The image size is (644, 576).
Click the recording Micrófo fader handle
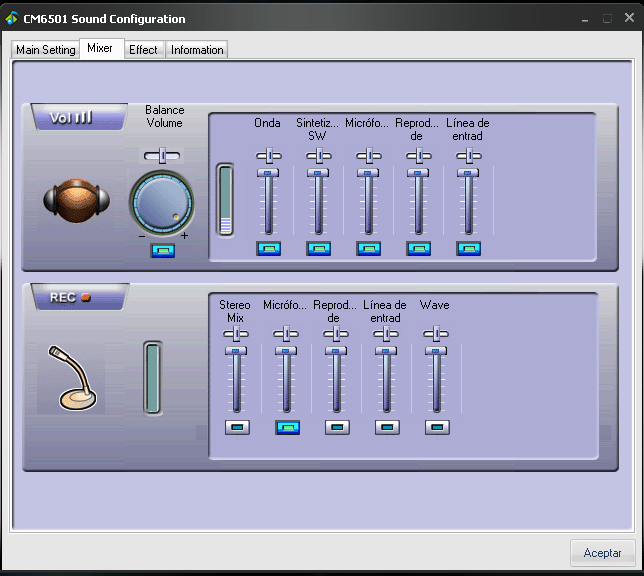286,351
